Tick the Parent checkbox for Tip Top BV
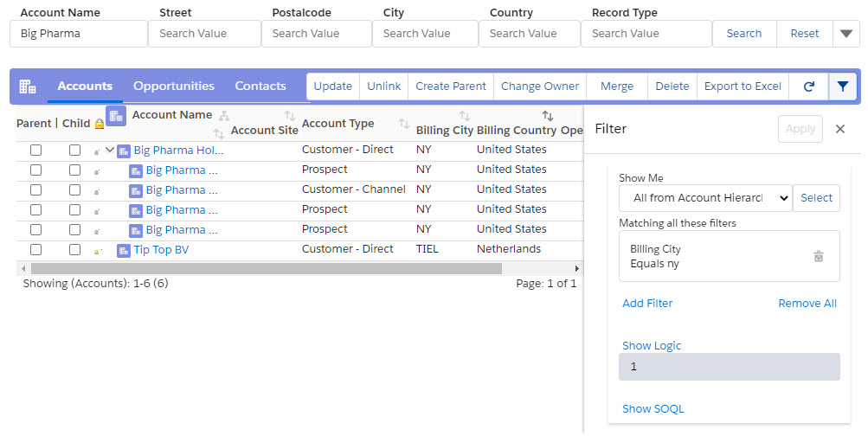The width and height of the screenshot is (868, 436). [x=36, y=249]
